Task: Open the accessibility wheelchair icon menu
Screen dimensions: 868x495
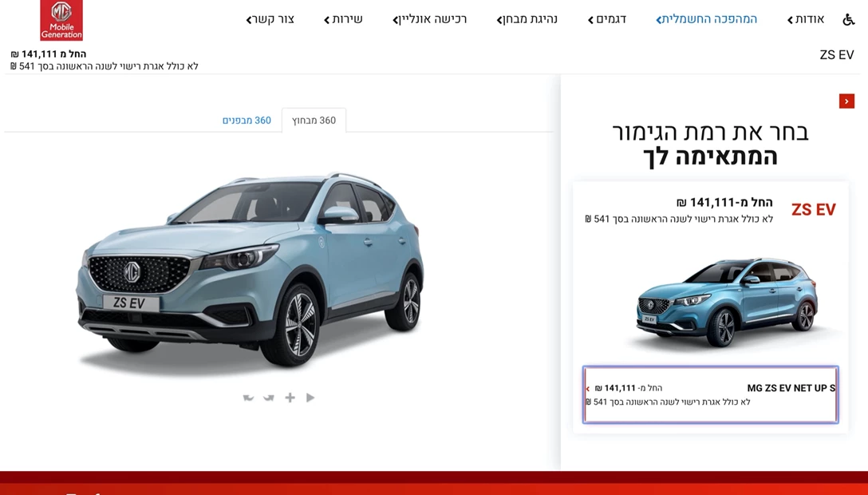Action: (849, 19)
